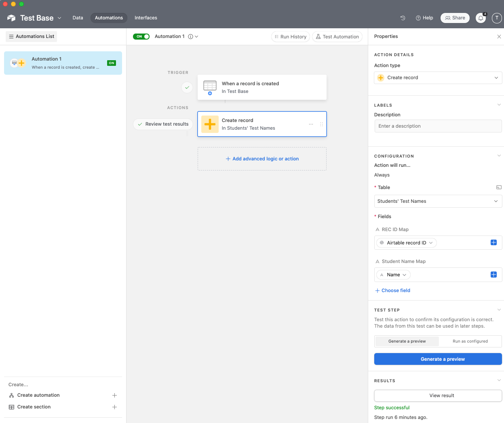Screen dimensions: 504x423
Task: Select the Create record action card
Action: click(262, 124)
